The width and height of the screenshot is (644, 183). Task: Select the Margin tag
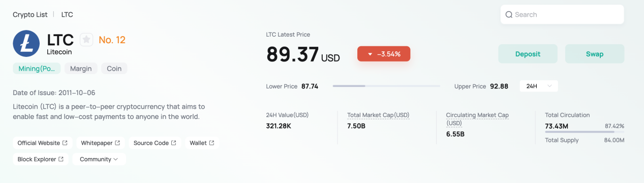[x=81, y=69]
